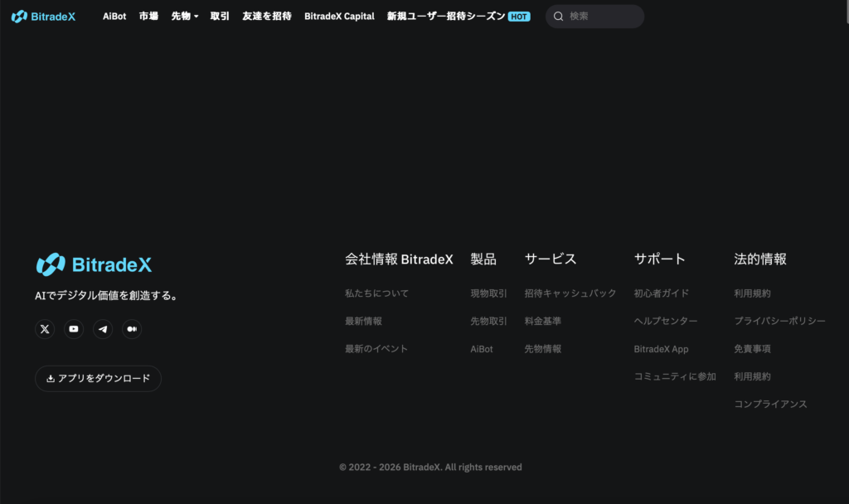Go to 市場 in top navigation
The height and width of the screenshot is (504, 849).
[x=148, y=17]
